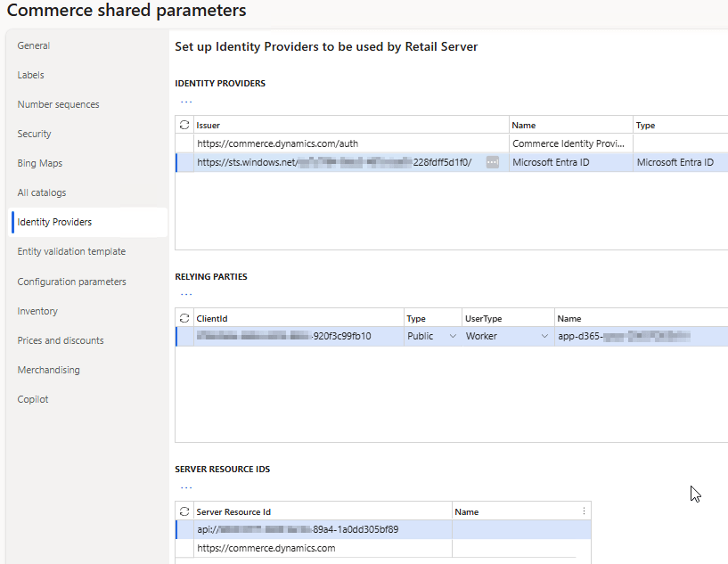Open the Security tab
Image resolution: width=728 pixels, height=564 pixels.
click(35, 134)
